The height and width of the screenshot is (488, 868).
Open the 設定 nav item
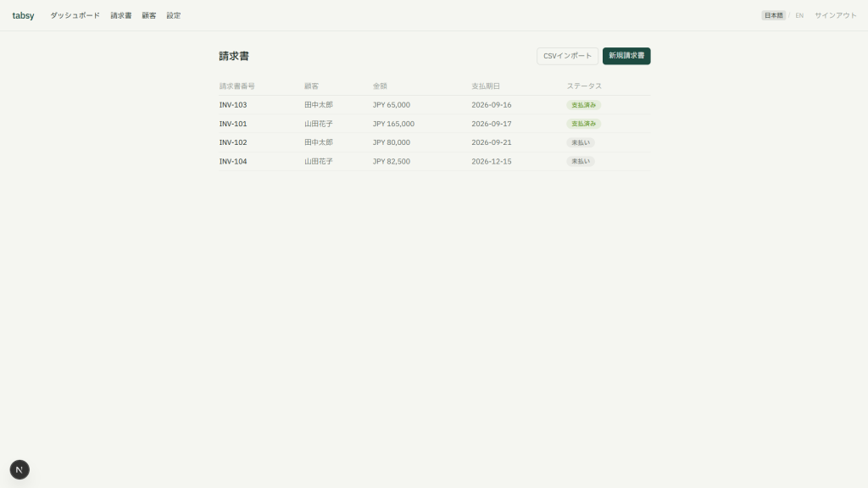(x=173, y=15)
